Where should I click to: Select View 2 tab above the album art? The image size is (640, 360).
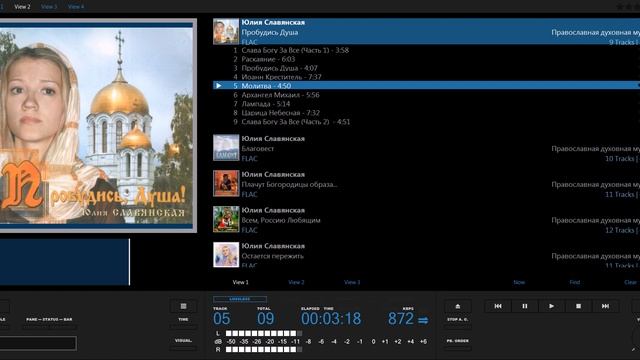(22, 7)
